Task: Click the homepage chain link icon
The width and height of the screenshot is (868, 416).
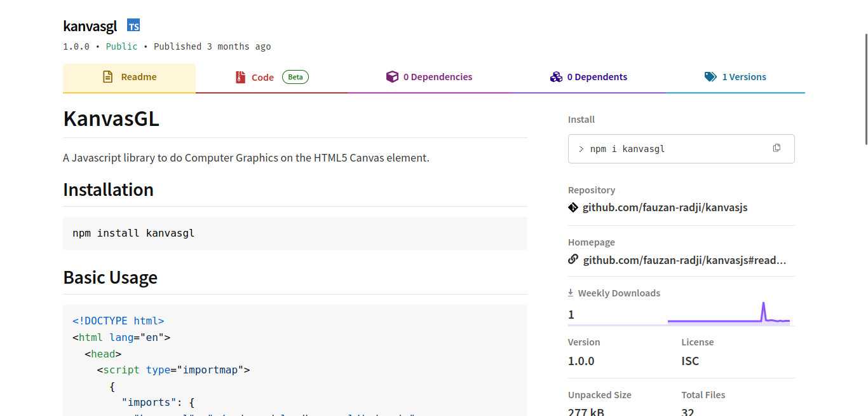Action: [573, 260]
